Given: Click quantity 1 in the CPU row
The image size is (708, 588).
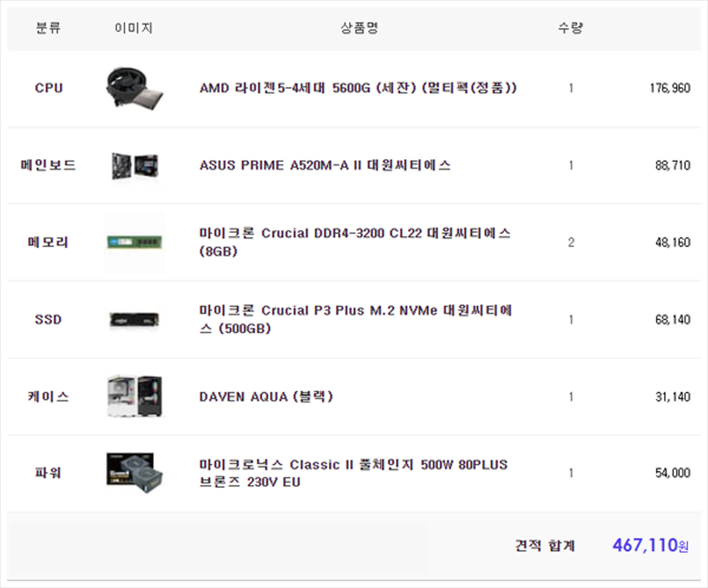Looking at the screenshot, I should (571, 88).
